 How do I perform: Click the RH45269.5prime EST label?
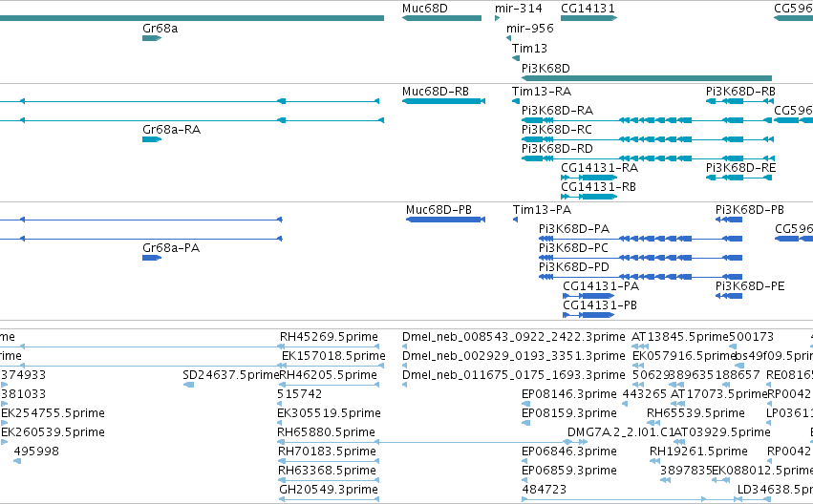point(329,337)
